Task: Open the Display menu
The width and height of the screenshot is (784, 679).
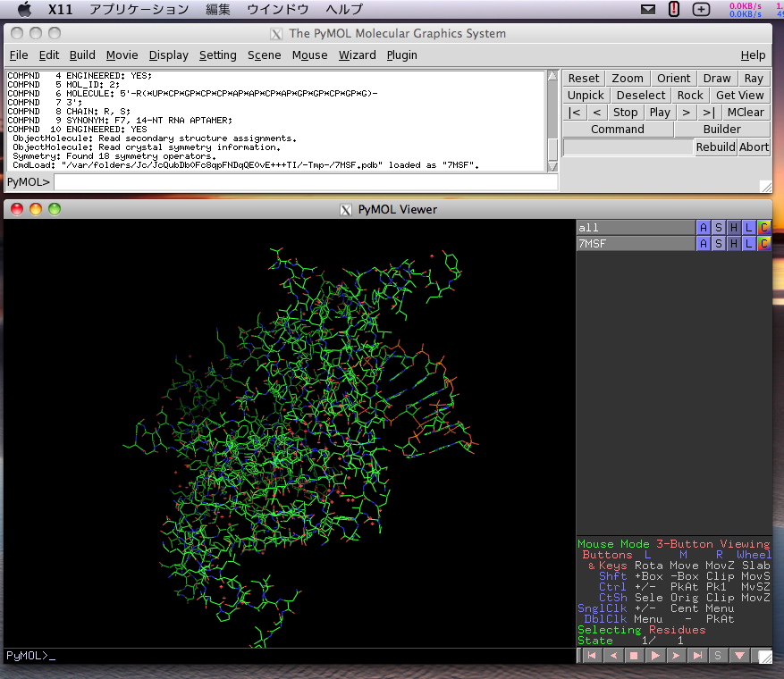Action: [x=168, y=55]
